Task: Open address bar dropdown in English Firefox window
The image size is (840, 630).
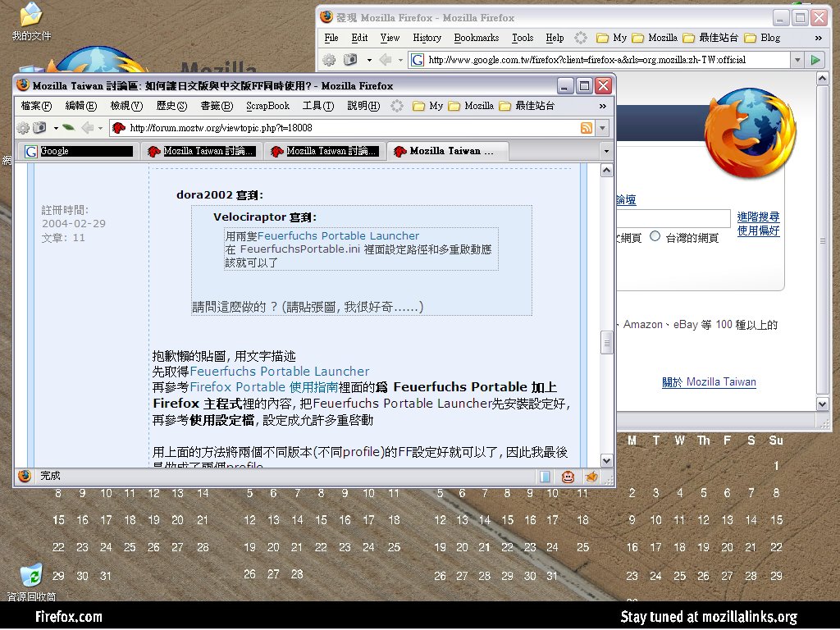Action: pyautogui.click(x=797, y=60)
